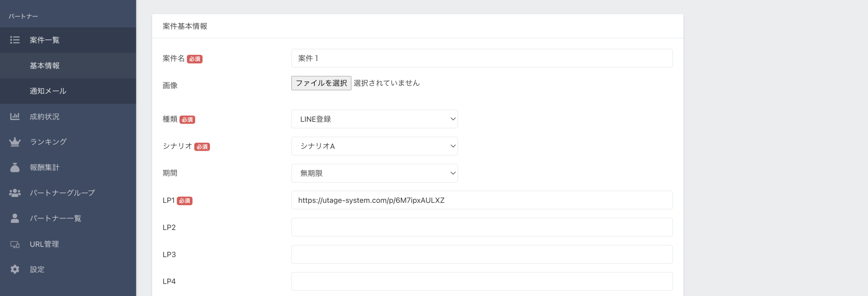
Task: Click the crown icon for ランキング
Action: 15,142
